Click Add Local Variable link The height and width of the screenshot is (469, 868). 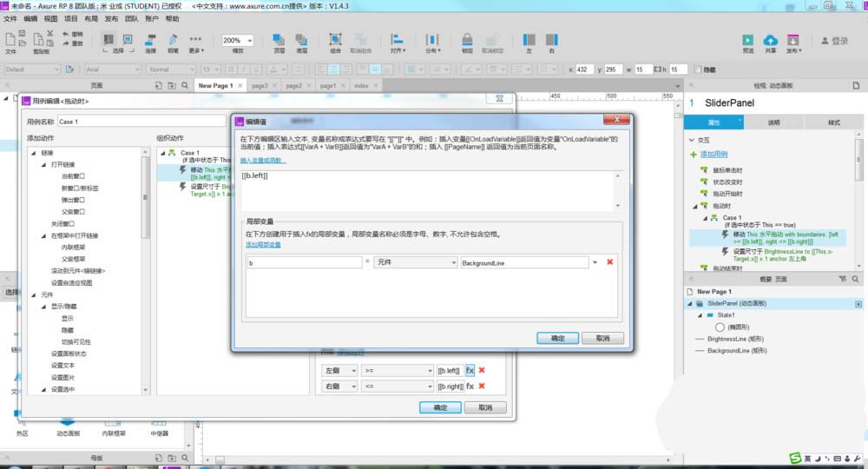(263, 245)
